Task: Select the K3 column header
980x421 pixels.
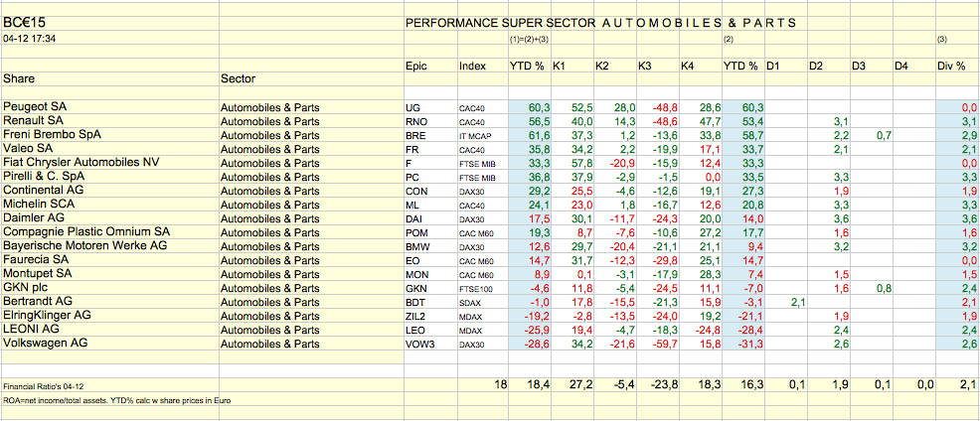Action: click(658, 66)
